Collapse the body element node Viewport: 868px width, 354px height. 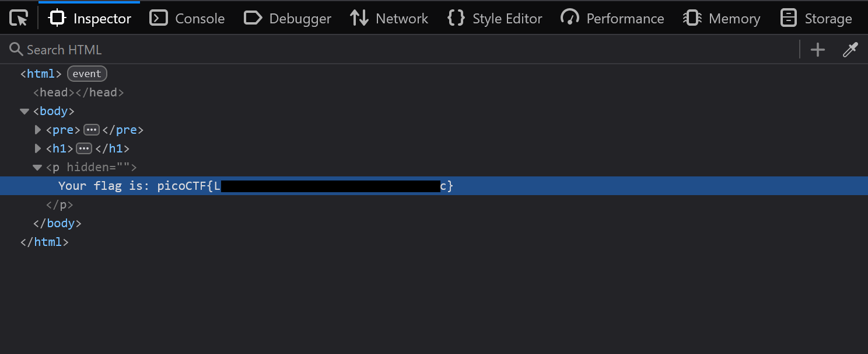[24, 111]
